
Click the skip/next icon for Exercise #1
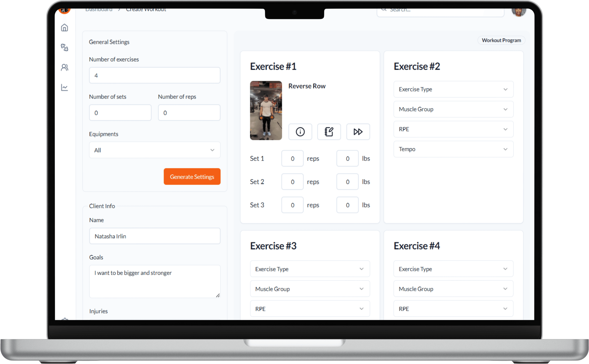click(x=357, y=132)
